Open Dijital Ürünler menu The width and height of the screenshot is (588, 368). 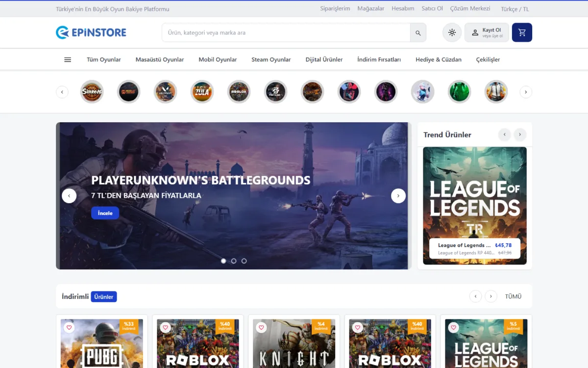coord(324,60)
